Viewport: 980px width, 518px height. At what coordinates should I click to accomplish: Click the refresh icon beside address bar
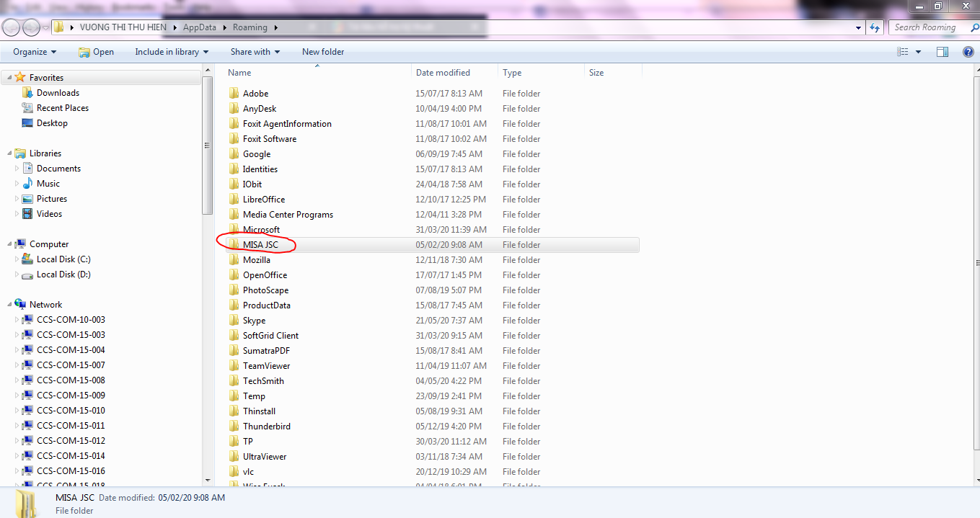875,27
